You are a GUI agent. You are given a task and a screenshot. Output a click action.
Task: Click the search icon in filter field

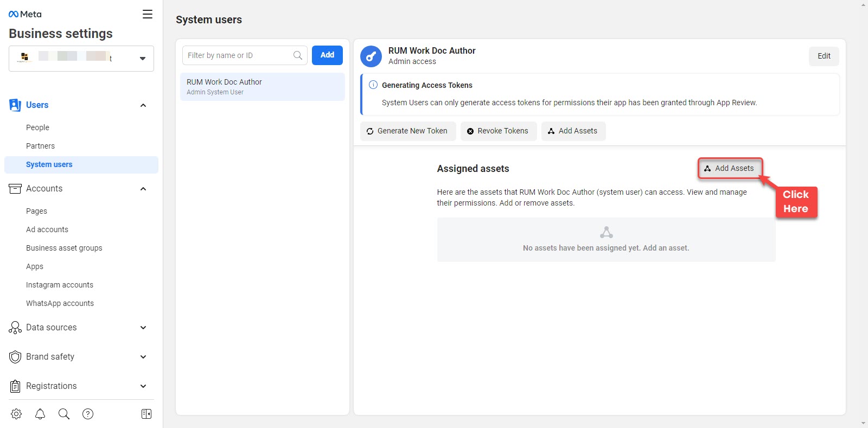point(298,55)
